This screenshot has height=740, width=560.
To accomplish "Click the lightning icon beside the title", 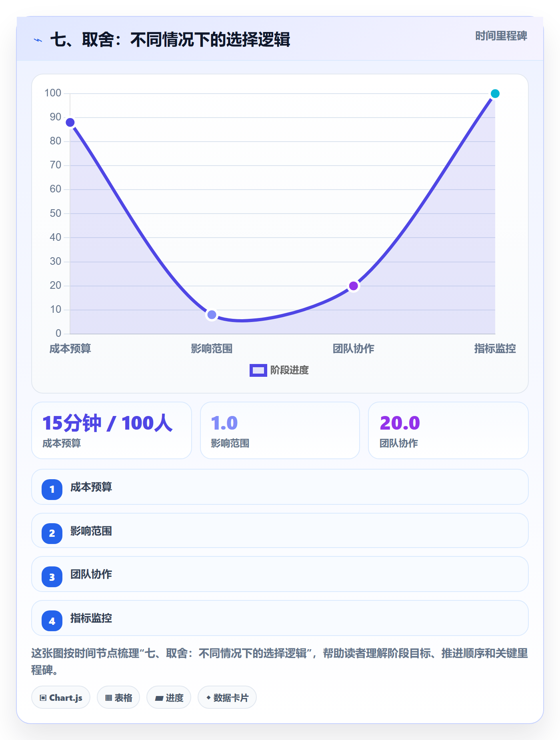I will 38,40.
